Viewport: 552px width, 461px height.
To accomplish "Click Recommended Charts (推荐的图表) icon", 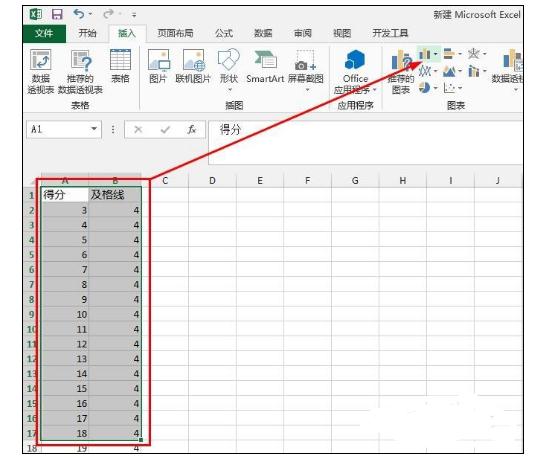I will tap(401, 72).
